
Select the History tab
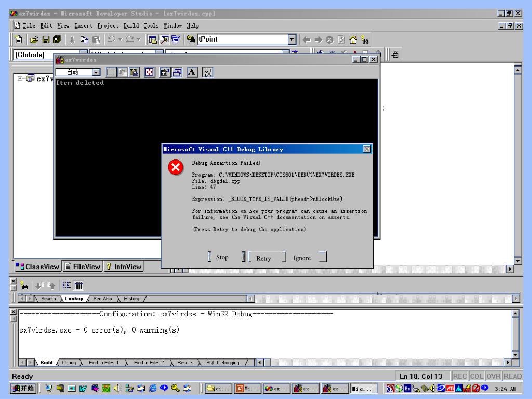tap(131, 299)
